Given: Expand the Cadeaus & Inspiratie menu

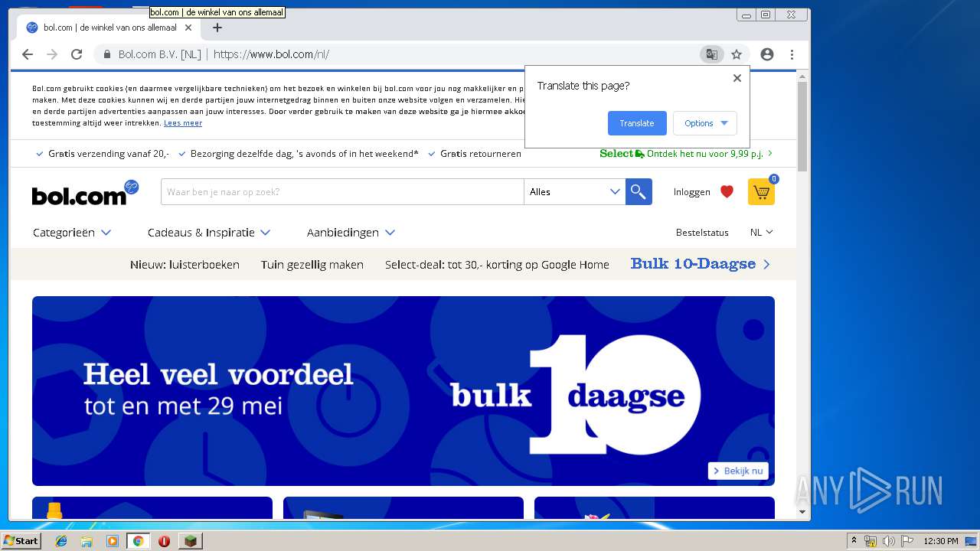Looking at the screenshot, I should coord(209,233).
